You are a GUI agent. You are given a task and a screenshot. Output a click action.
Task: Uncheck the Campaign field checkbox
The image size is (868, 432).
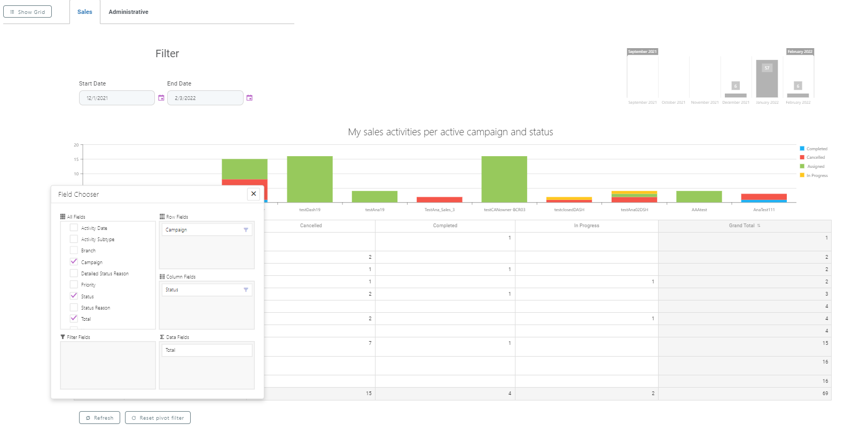coord(74,262)
